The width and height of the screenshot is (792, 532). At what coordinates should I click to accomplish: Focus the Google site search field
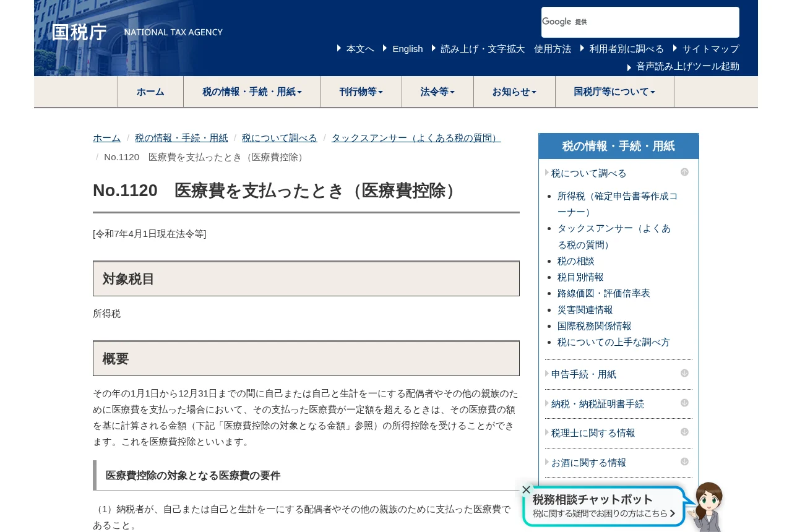(640, 22)
